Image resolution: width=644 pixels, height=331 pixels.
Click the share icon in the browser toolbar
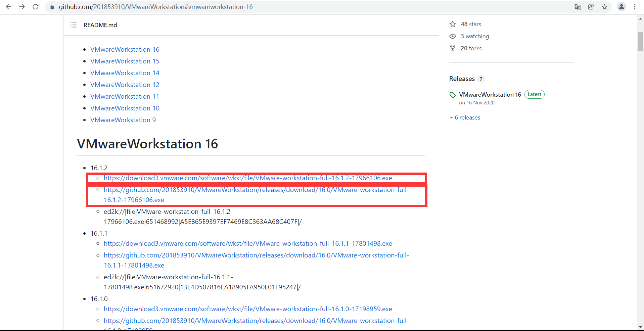click(591, 7)
